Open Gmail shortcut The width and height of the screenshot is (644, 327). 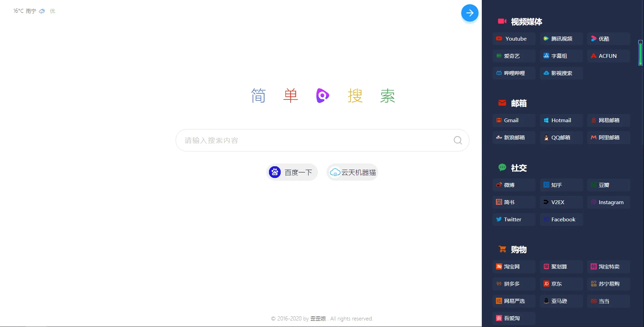point(514,120)
